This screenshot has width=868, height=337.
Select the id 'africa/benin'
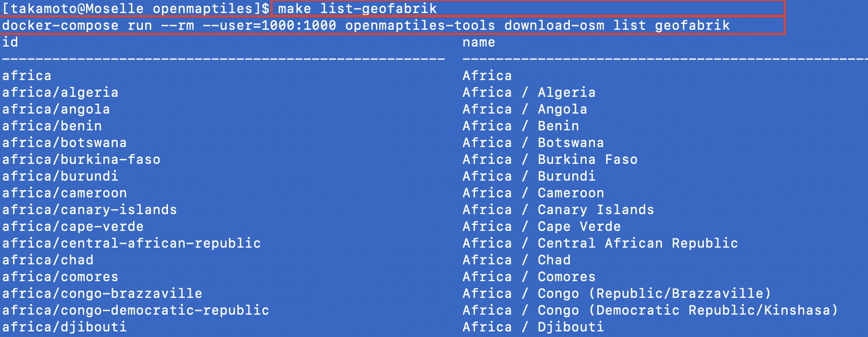pyautogui.click(x=52, y=126)
